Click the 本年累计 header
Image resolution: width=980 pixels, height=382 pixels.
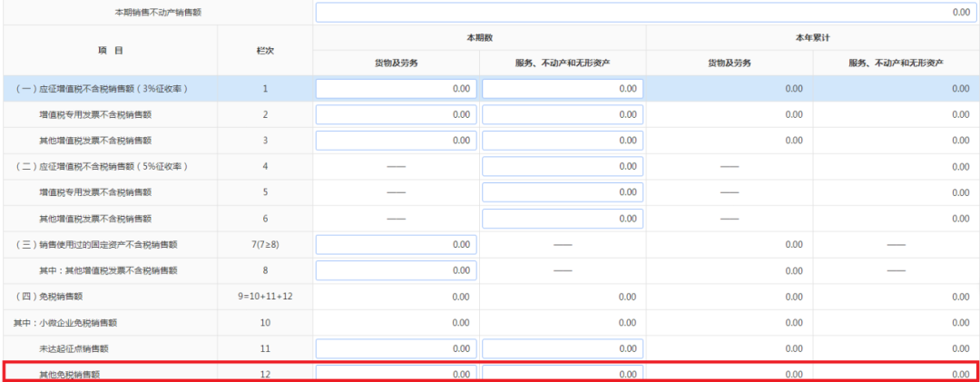point(812,37)
